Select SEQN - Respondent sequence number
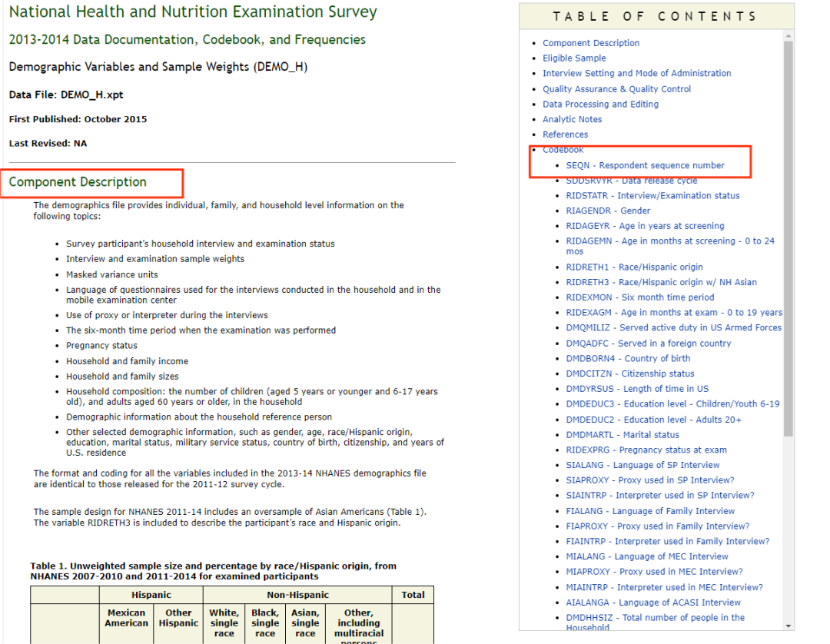Image resolution: width=830 pixels, height=644 pixels. [x=646, y=165]
